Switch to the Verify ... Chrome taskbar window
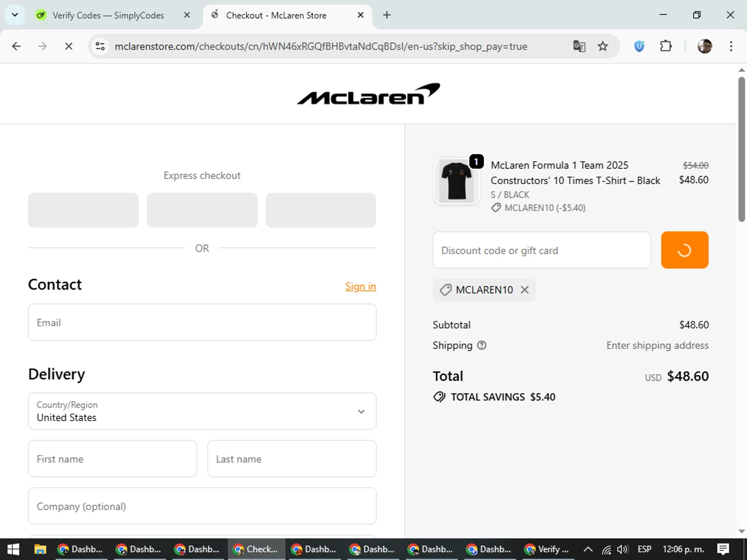 click(547, 549)
